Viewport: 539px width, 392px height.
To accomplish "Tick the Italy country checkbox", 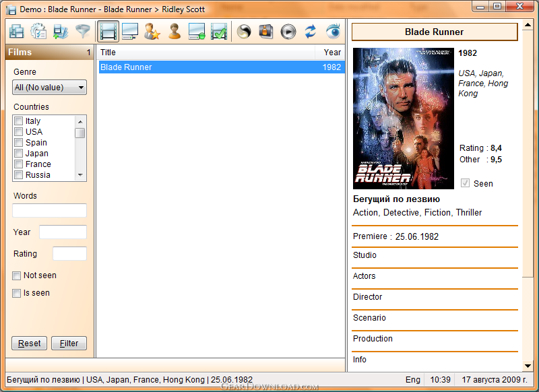I will coord(19,121).
